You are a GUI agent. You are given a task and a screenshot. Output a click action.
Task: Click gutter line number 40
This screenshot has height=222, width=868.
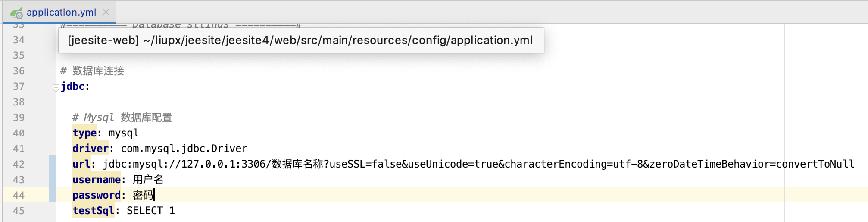19,133
